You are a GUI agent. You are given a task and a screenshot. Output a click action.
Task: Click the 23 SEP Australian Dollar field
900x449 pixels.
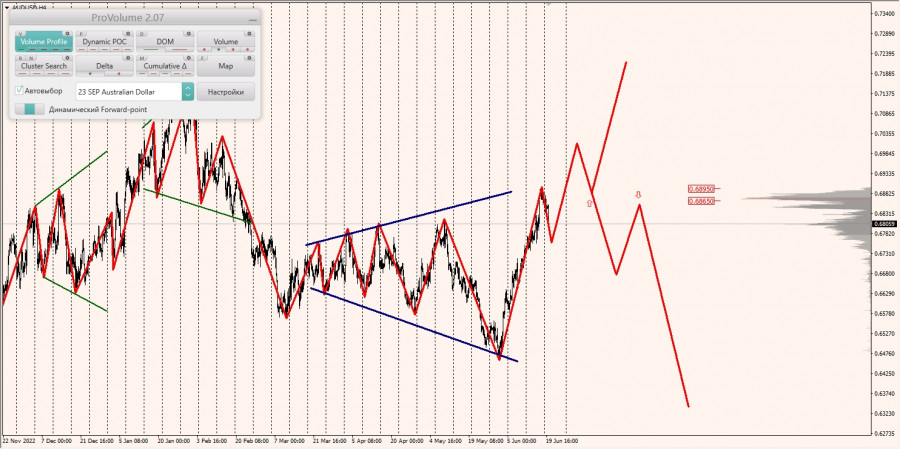pos(129,91)
